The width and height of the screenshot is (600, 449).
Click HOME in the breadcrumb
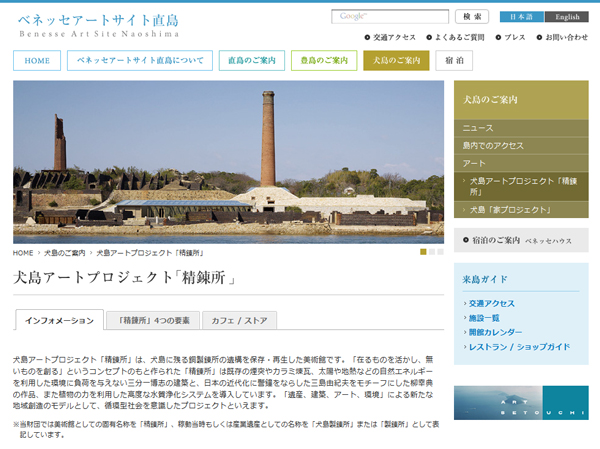(x=23, y=253)
